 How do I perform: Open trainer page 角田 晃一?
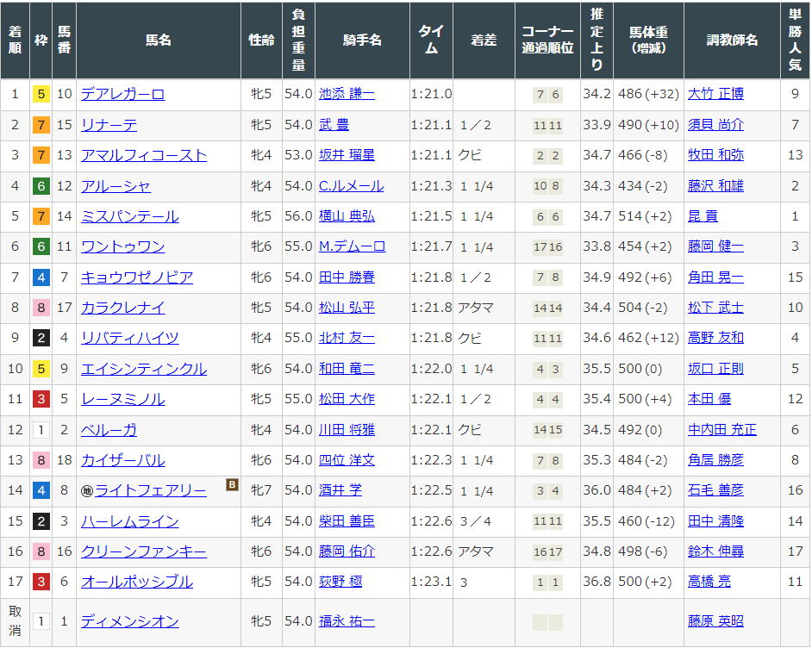[715, 277]
